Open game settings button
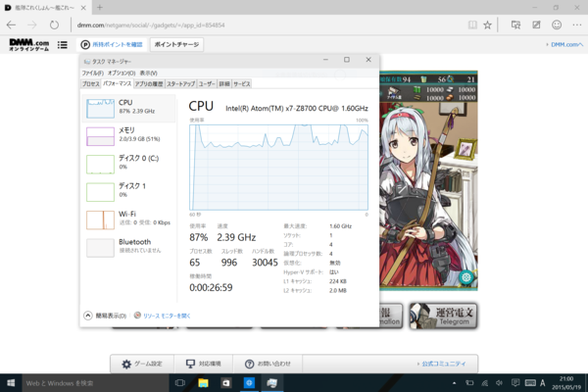 click(x=142, y=364)
